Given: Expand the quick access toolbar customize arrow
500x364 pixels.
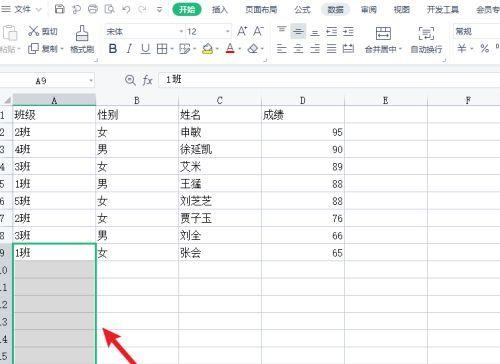Looking at the screenshot, I should 159,9.
